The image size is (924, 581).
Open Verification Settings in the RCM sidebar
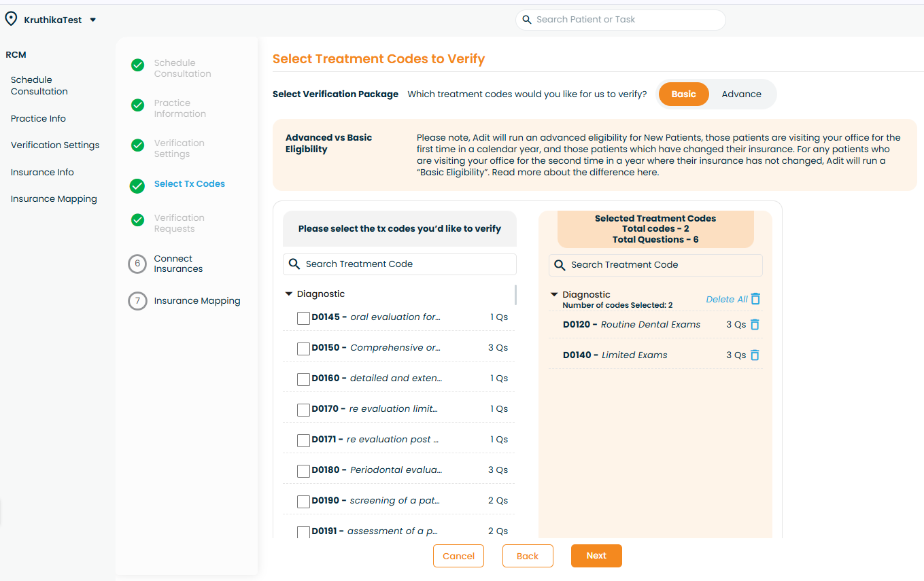click(x=55, y=145)
